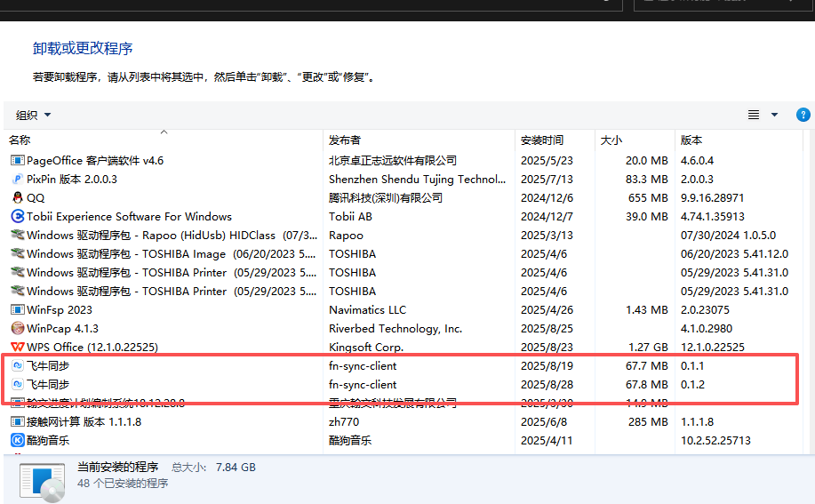Click the installed programs disc icon in details pane

click(43, 483)
